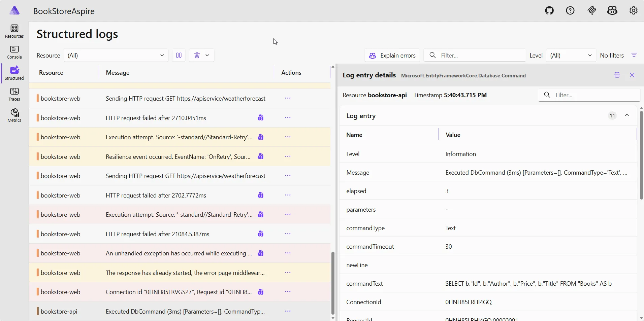
Task: Click the log details Filter input field
Action: pyautogui.click(x=593, y=95)
